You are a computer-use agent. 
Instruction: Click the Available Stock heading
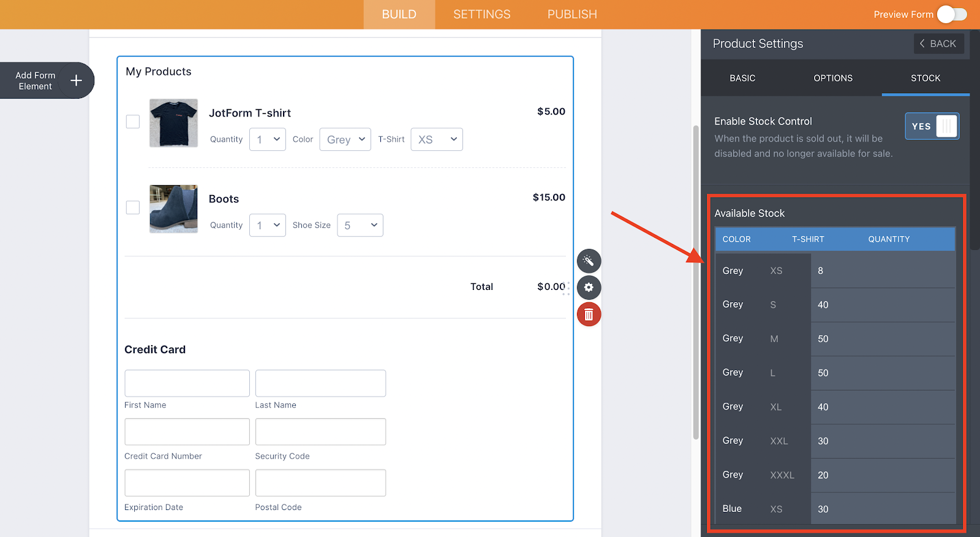[x=749, y=213]
